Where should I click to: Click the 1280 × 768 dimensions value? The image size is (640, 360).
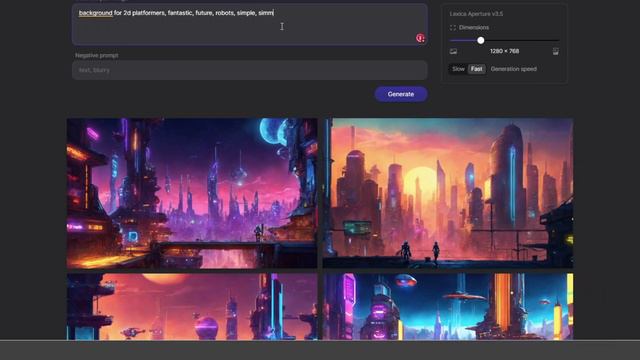504,51
